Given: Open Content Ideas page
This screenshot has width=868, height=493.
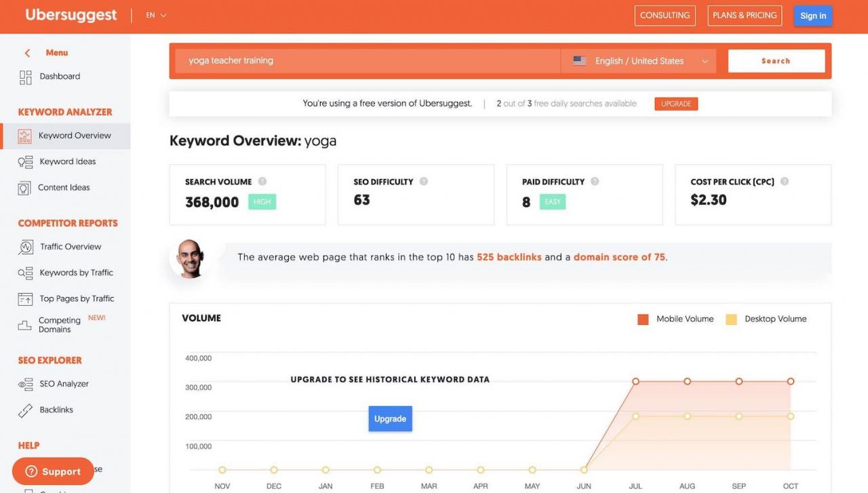Looking at the screenshot, I should pos(64,187).
